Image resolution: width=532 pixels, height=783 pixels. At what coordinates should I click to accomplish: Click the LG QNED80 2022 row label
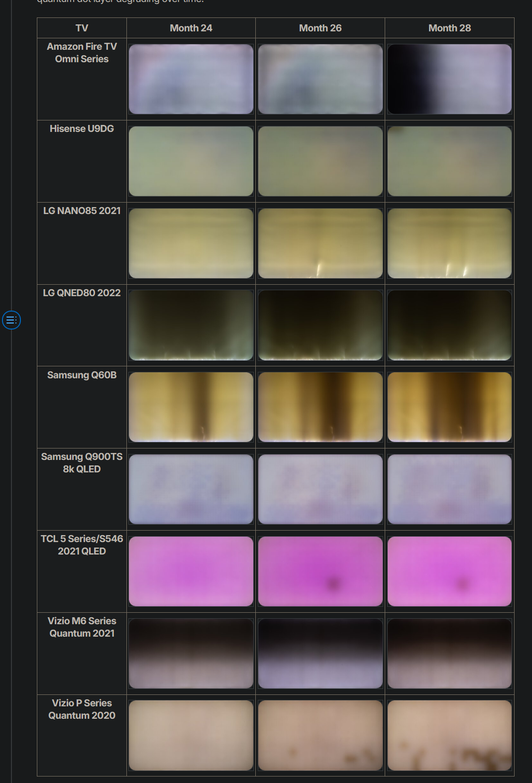[x=82, y=293]
